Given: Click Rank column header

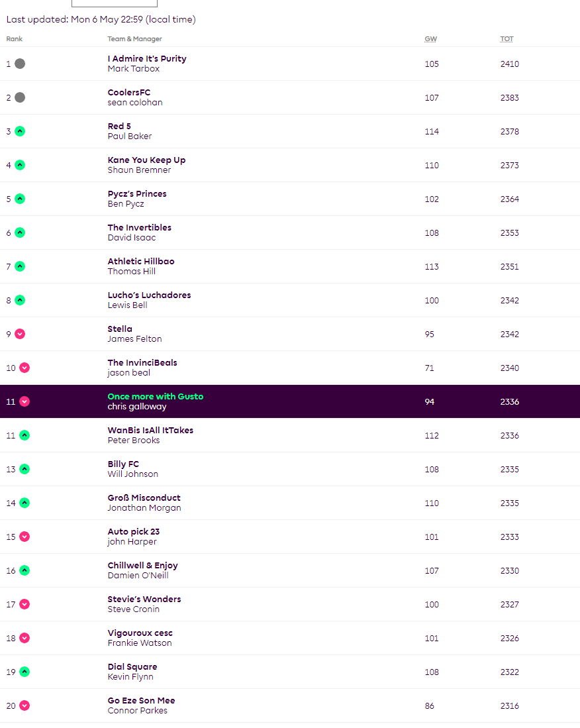Looking at the screenshot, I should [x=14, y=39].
